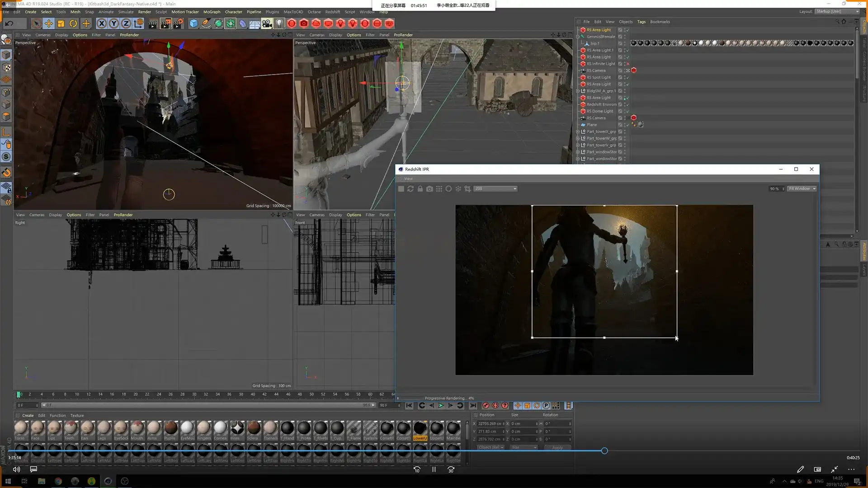
Task: Open the IPR dropdown showing 233
Action: [x=495, y=189]
